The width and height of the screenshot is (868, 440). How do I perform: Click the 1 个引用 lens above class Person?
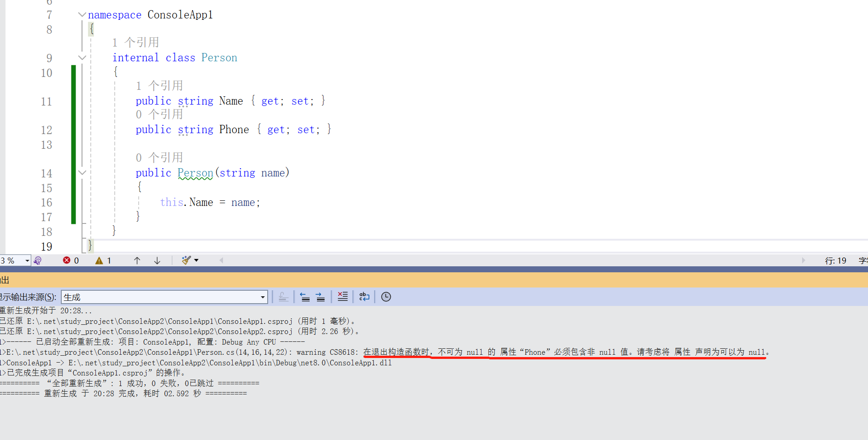tap(136, 42)
